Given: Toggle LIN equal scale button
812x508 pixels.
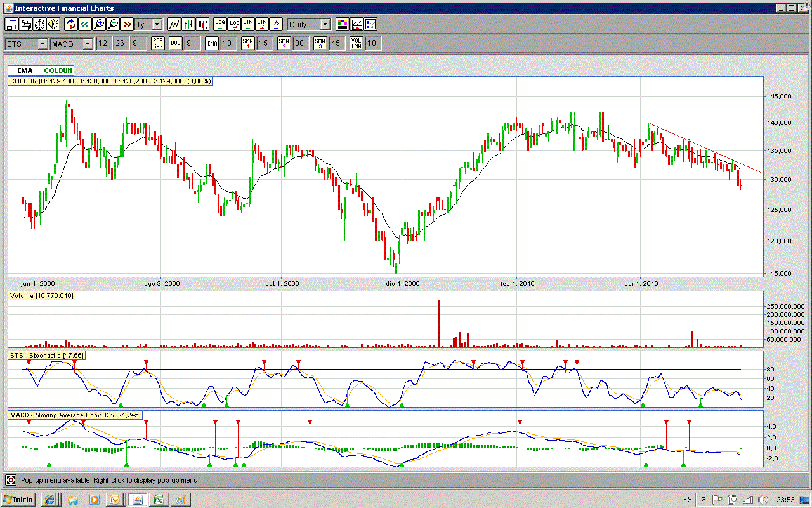Looking at the screenshot, I should click(x=248, y=24).
